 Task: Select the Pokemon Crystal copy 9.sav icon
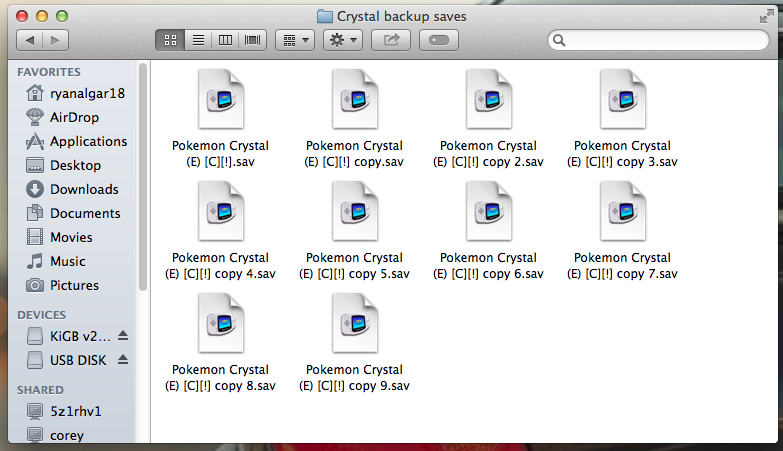coord(355,323)
